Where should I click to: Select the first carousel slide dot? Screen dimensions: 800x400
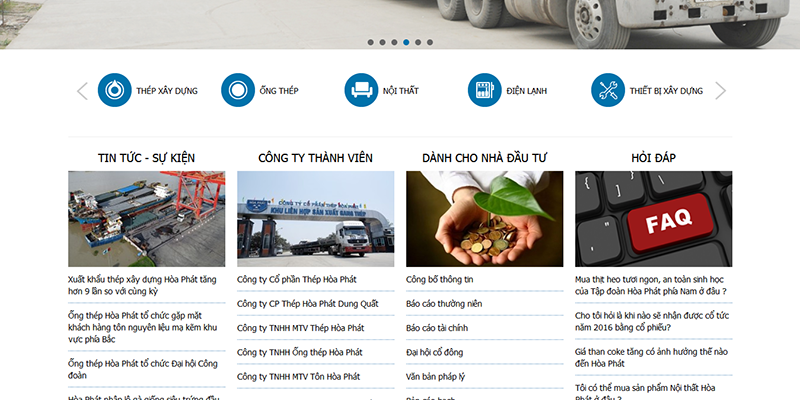point(370,43)
